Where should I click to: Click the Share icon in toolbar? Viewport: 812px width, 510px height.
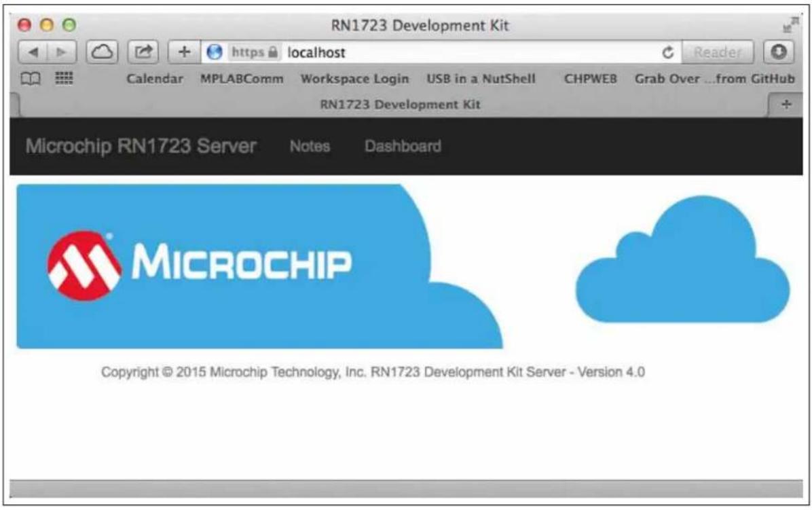(x=143, y=52)
